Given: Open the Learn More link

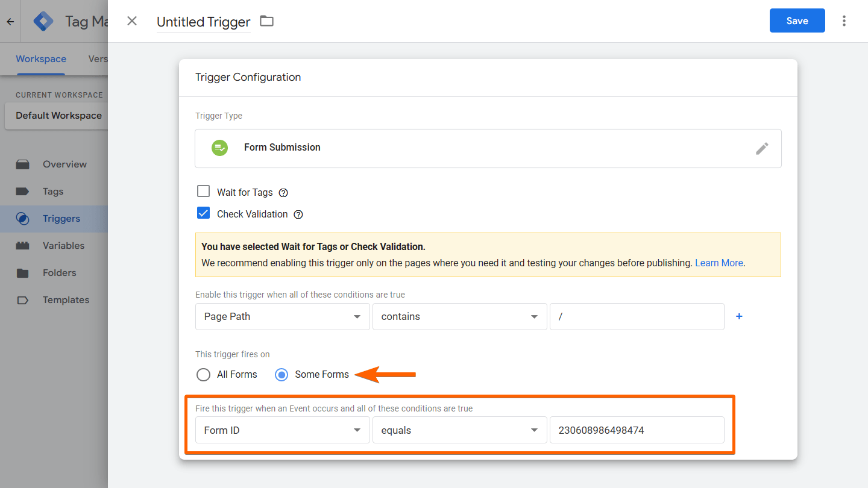Looking at the screenshot, I should pos(719,263).
